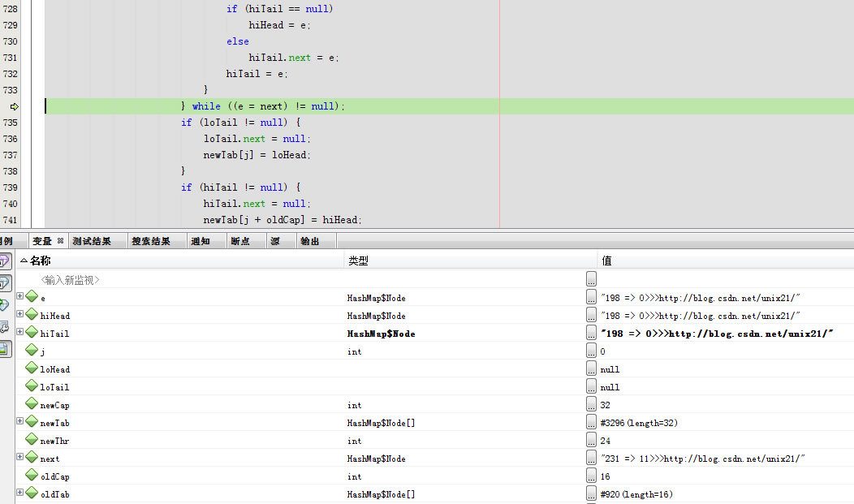The width and height of the screenshot is (854, 504).
Task: Select the value 24 of newThr
Action: (x=605, y=441)
